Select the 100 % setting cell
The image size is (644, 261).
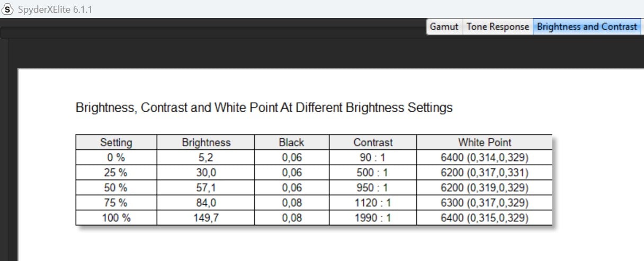pos(117,218)
